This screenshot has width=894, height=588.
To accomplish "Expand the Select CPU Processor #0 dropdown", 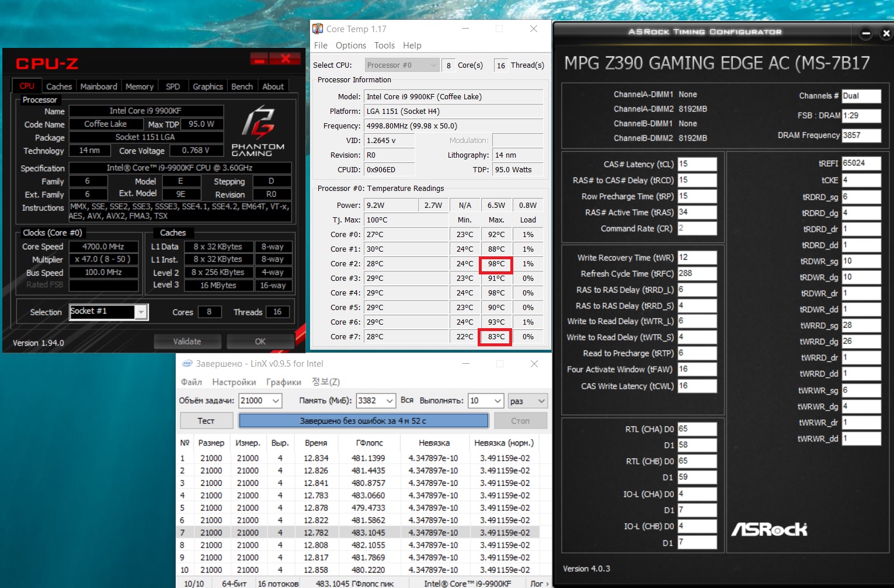I will [402, 65].
